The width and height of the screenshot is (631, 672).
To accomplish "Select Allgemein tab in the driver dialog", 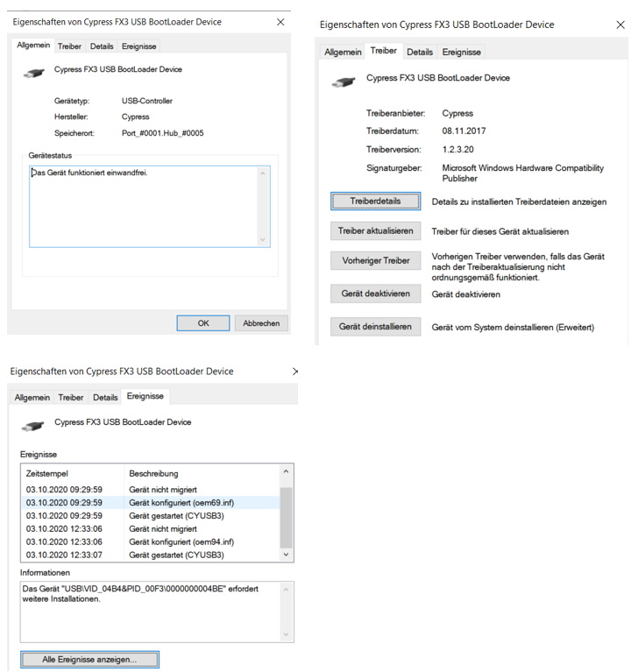I will point(343,53).
